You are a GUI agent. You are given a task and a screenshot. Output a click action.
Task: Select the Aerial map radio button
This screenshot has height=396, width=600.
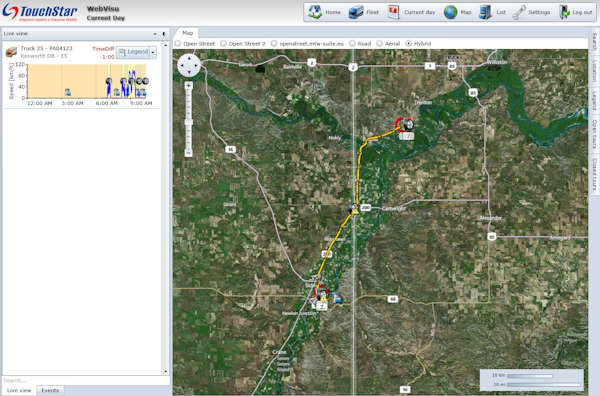(x=379, y=44)
